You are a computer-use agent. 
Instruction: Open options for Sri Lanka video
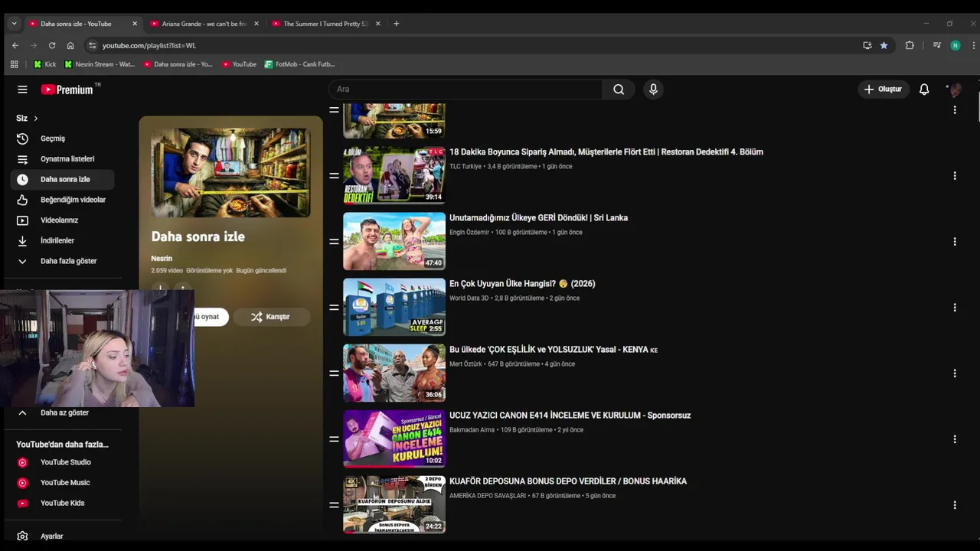pyautogui.click(x=954, y=242)
